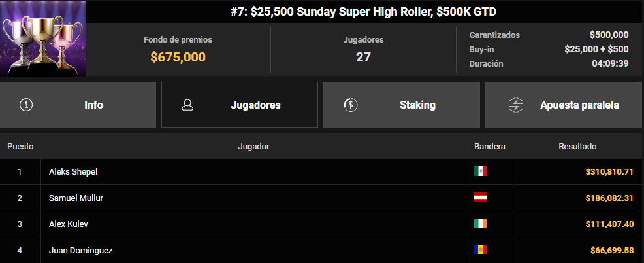Sort by the Jugador column header
The height and width of the screenshot is (263, 644).
pos(253,146)
